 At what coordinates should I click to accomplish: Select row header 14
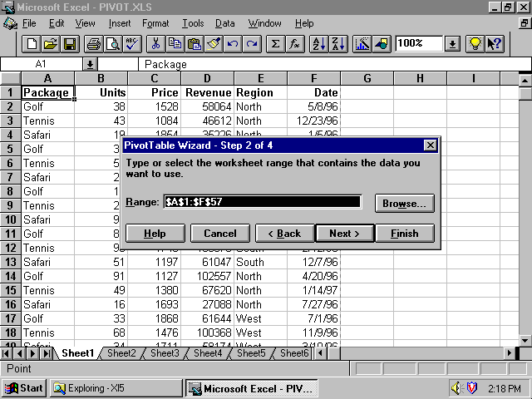click(11, 276)
